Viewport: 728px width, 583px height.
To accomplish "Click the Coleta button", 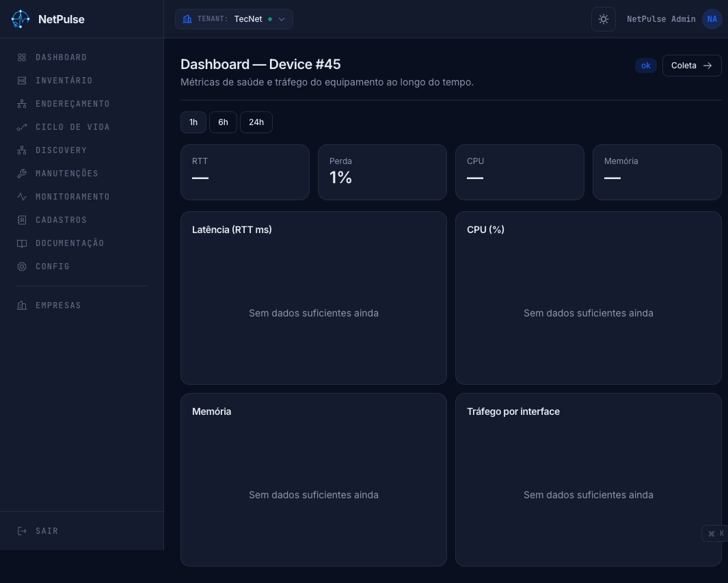I will pos(692,66).
